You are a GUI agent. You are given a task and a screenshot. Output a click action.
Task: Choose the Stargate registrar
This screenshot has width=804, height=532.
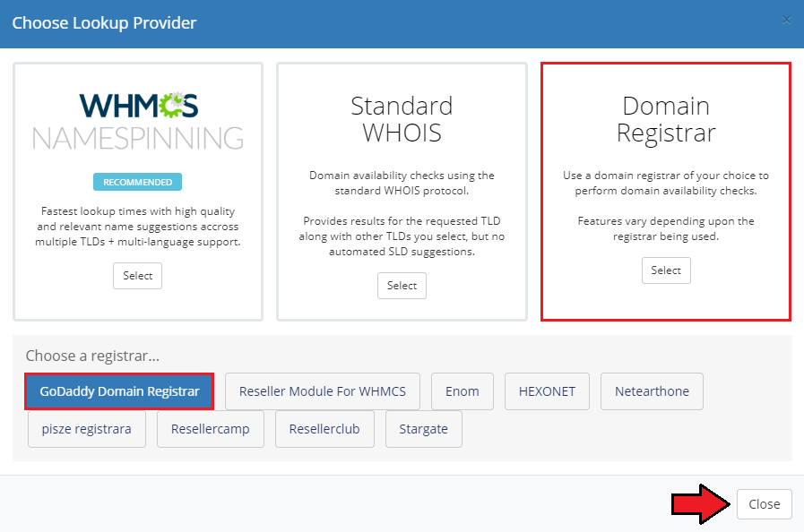point(424,429)
